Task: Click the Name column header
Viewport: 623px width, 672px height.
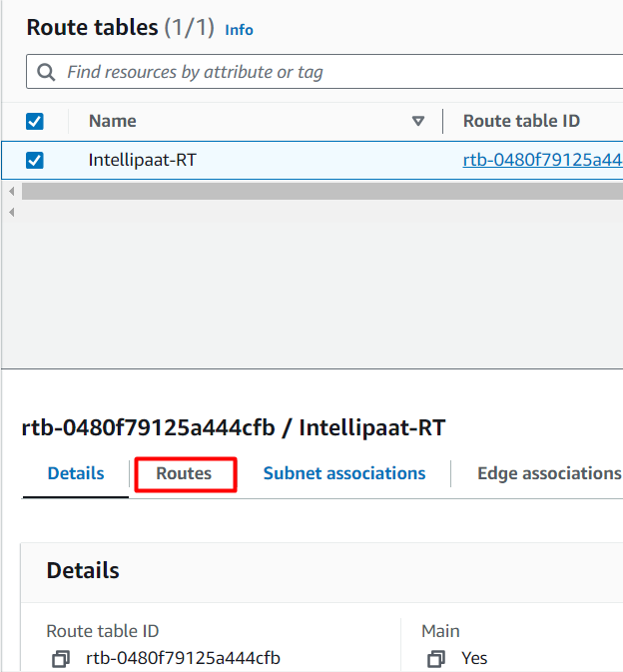Action: pos(113,121)
